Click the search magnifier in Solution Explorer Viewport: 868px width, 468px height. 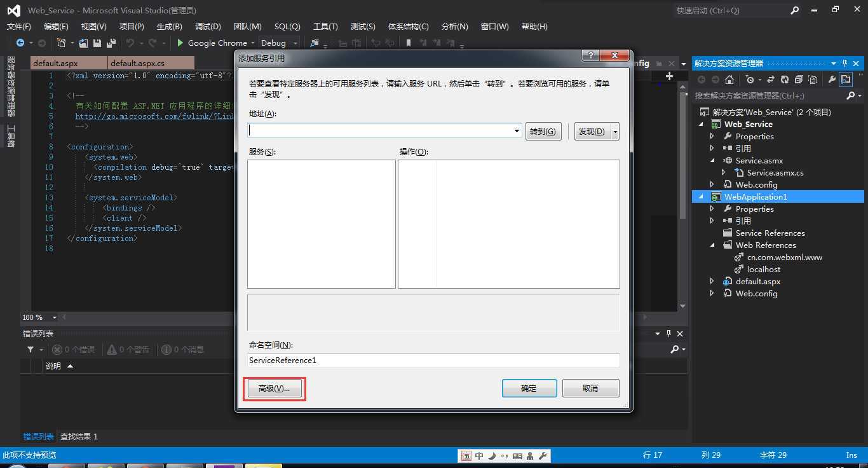(851, 95)
